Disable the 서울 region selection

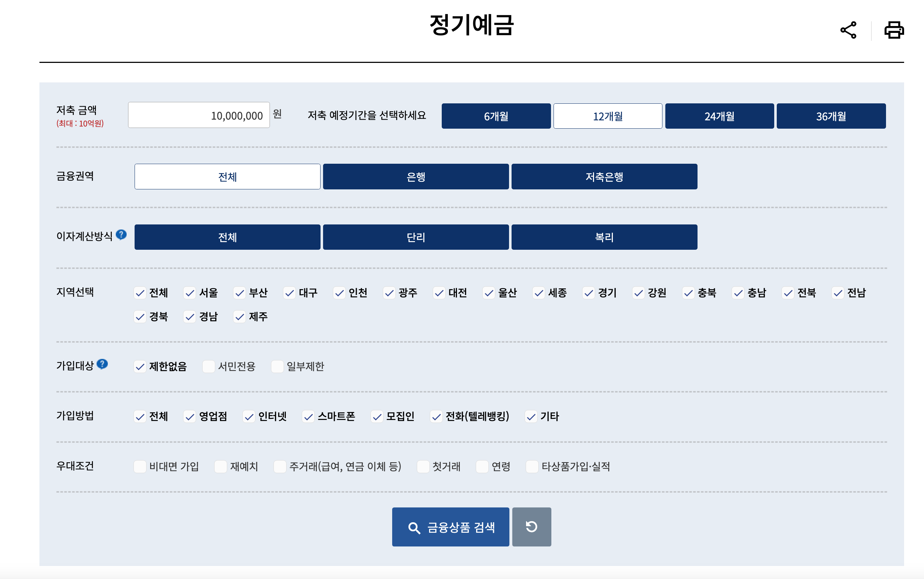point(189,293)
